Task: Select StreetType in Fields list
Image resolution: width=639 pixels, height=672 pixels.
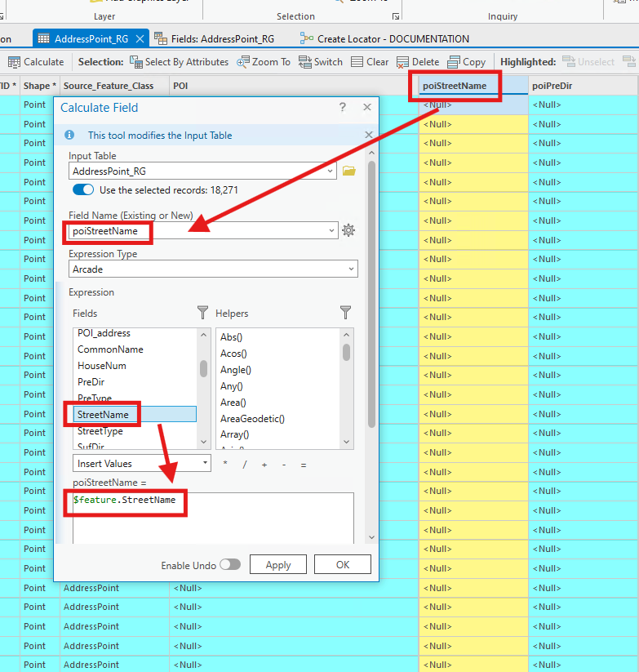Action: coord(135,430)
